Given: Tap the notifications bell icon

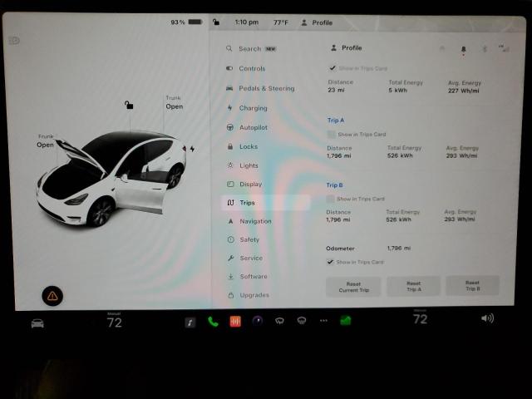Looking at the screenshot, I should coord(463,50).
